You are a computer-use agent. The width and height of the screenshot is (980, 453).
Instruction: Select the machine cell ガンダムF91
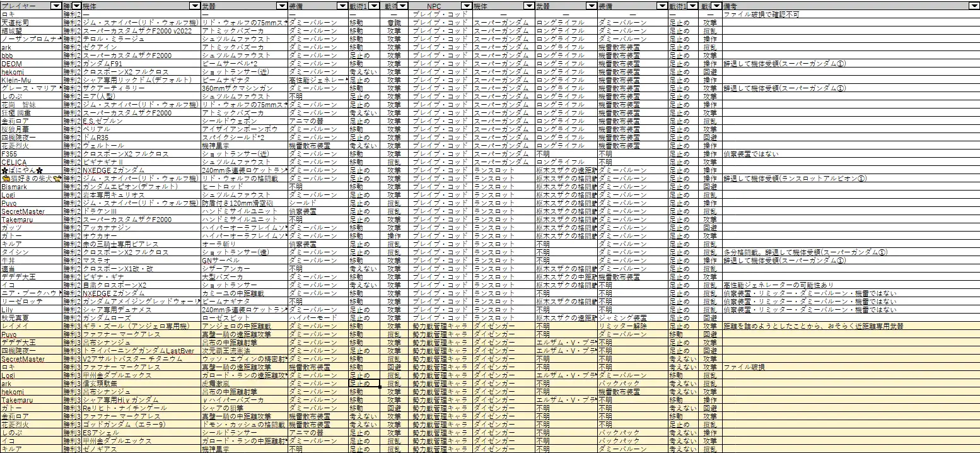141,63
